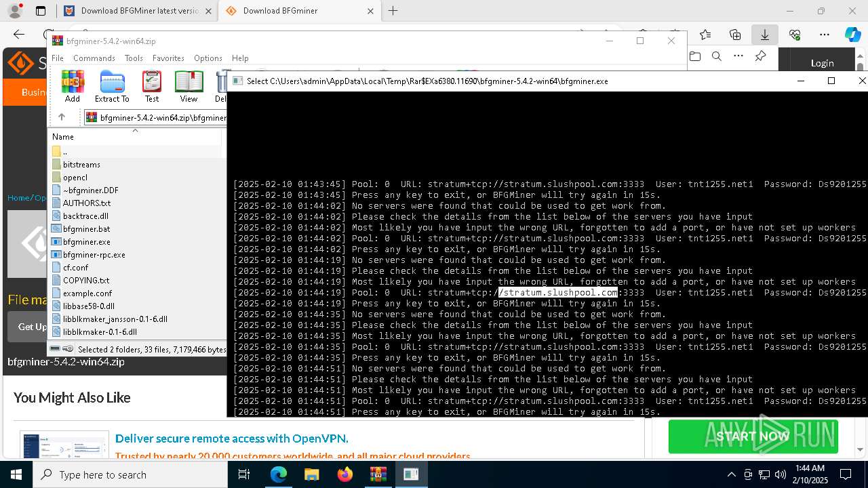Open Edge Downloads panel
The image size is (868, 488).
click(764, 35)
